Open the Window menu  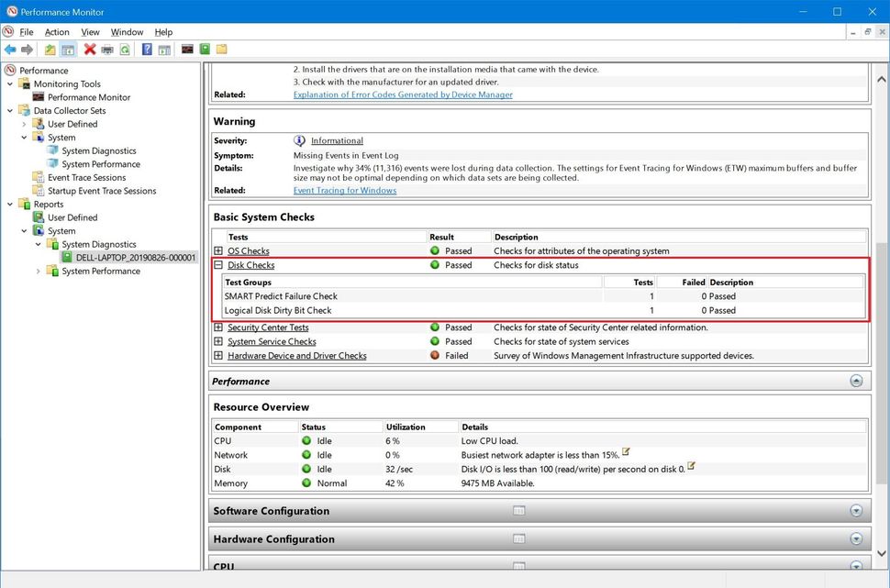[127, 31]
